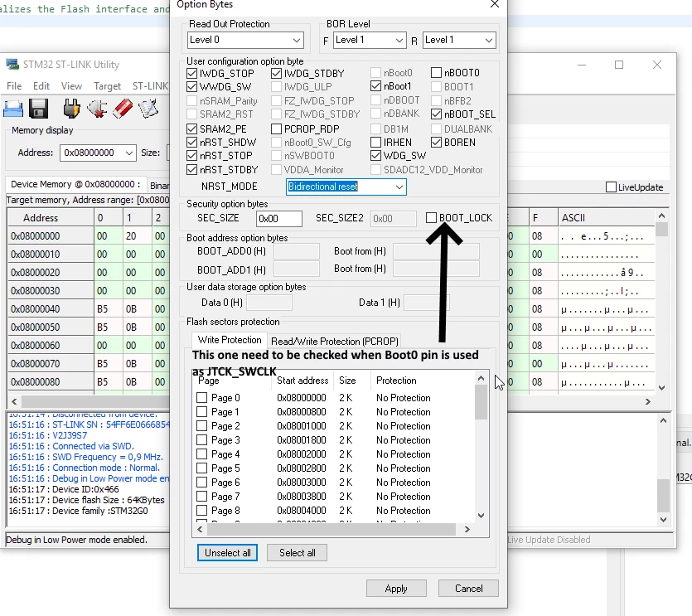Select the Page 3 write protection checkbox
The image size is (692, 616).
point(201,440)
